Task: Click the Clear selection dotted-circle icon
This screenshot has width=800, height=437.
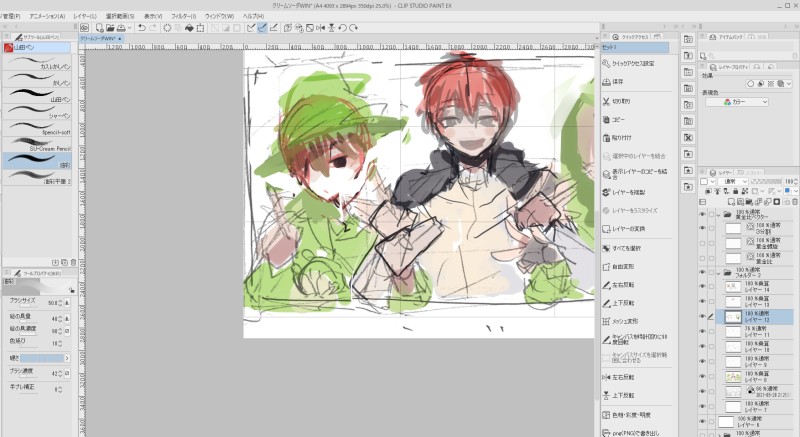Action: [167, 28]
